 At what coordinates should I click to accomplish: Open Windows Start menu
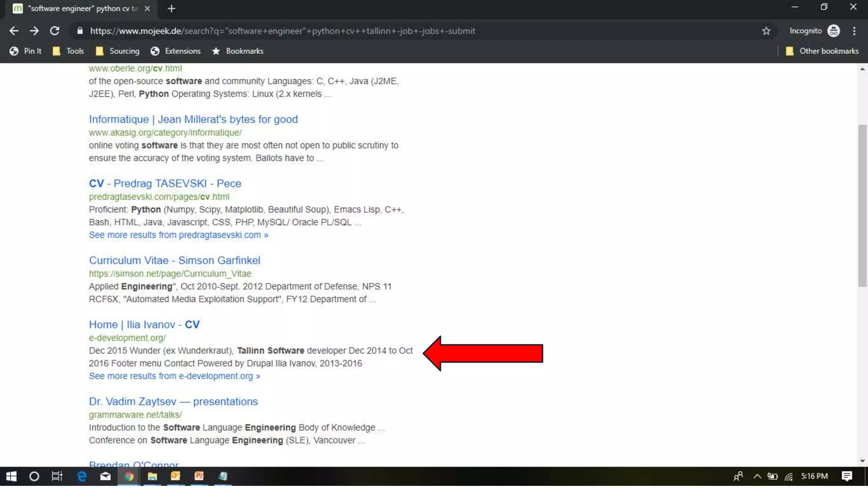pyautogui.click(x=11, y=477)
